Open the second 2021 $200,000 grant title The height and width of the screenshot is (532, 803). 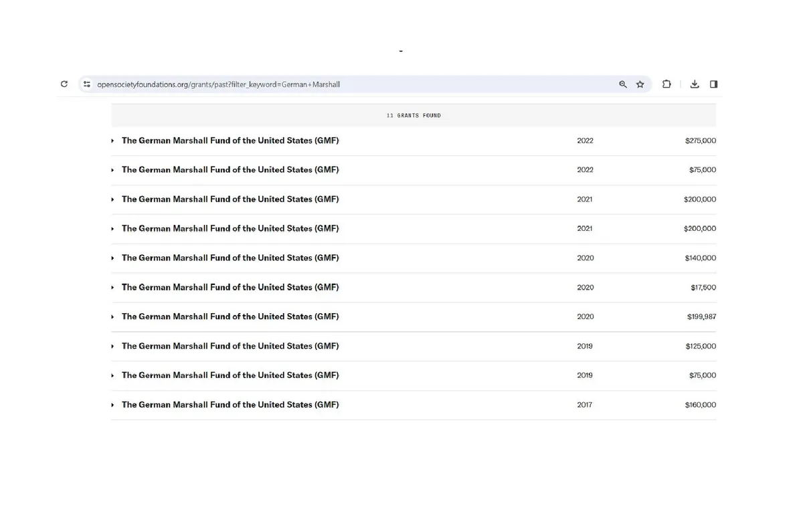(x=230, y=229)
